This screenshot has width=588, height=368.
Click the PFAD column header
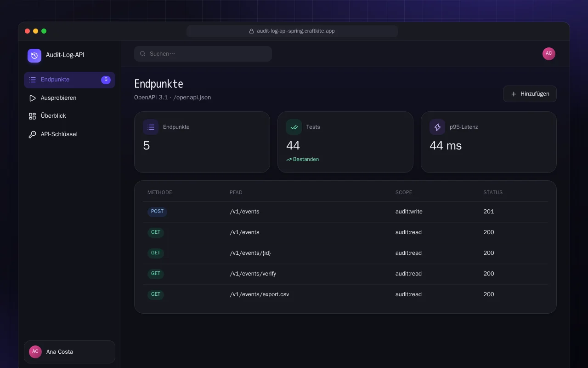tap(236, 192)
